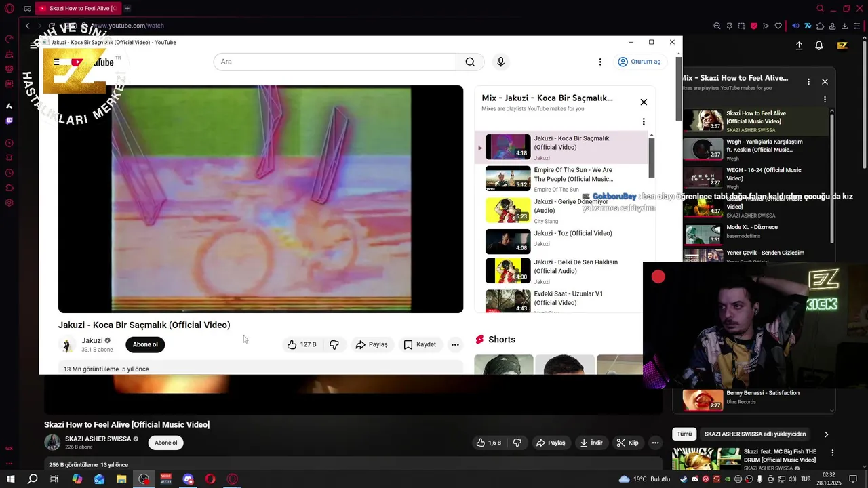Click Kaydet to save the Jakuzi video
The height and width of the screenshot is (488, 868).
coord(420,344)
